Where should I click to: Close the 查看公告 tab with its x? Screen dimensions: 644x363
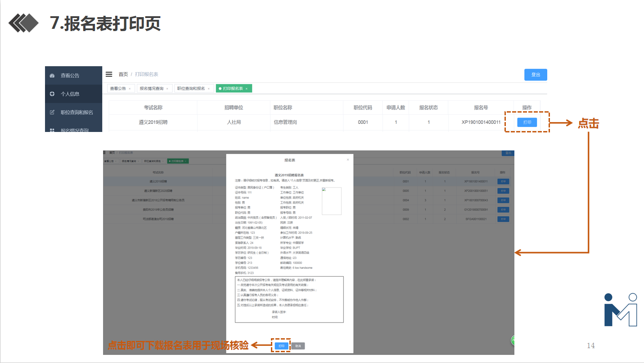[x=130, y=89]
